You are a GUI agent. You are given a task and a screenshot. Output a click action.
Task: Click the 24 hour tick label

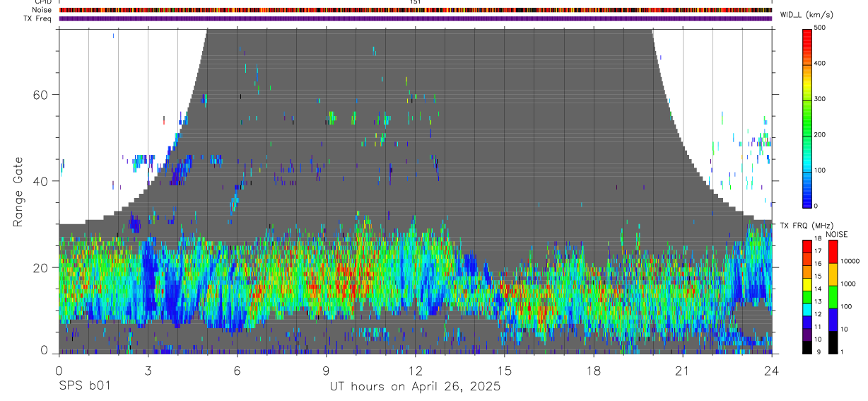click(772, 370)
